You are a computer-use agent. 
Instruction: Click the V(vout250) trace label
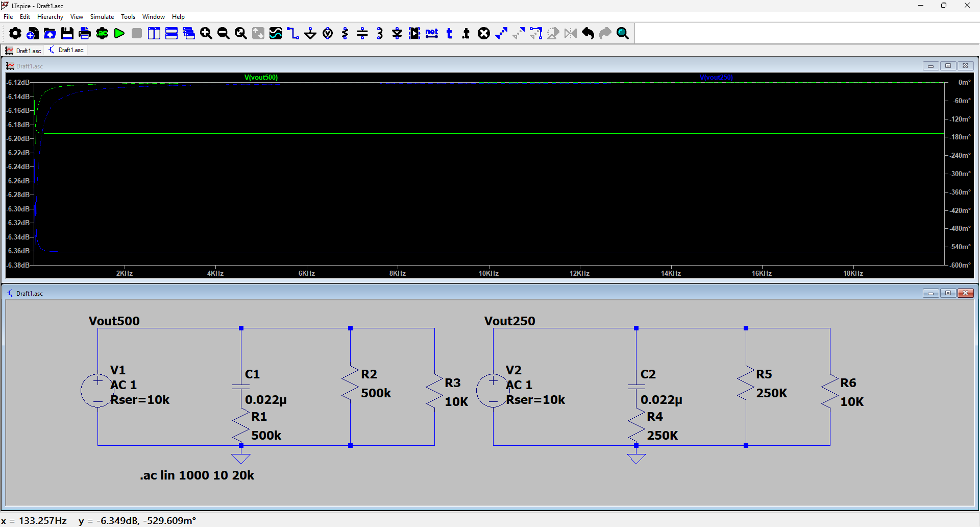(x=716, y=78)
